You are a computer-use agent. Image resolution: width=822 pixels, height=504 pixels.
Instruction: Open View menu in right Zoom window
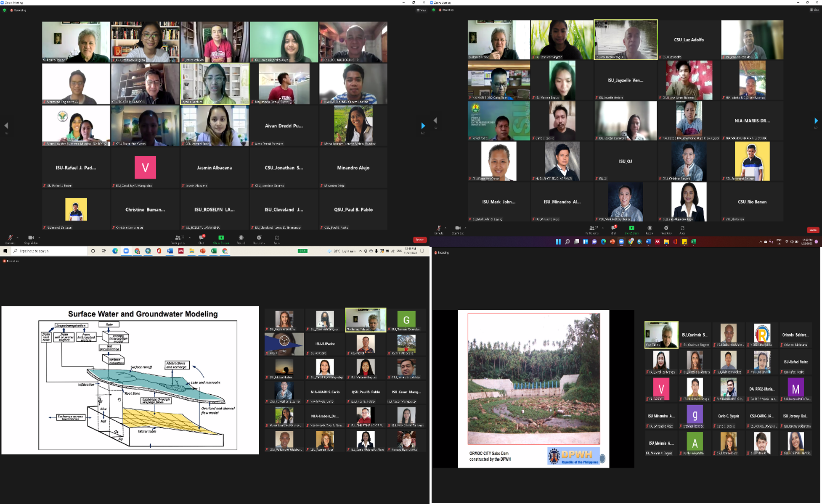pyautogui.click(x=814, y=10)
